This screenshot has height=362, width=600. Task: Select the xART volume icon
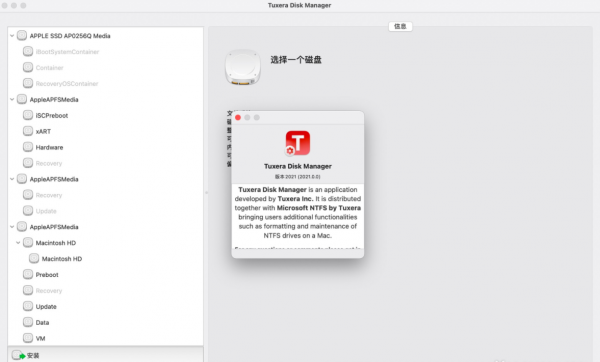[x=28, y=131]
